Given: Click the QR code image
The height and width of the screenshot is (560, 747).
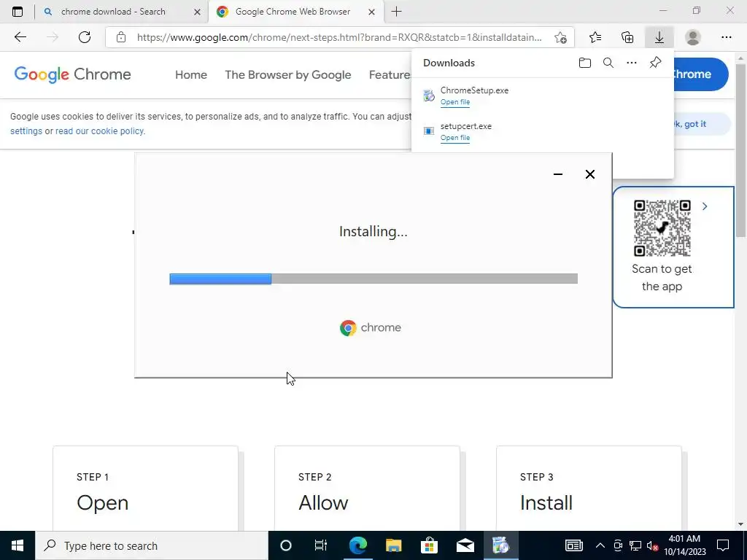Looking at the screenshot, I should (x=662, y=228).
